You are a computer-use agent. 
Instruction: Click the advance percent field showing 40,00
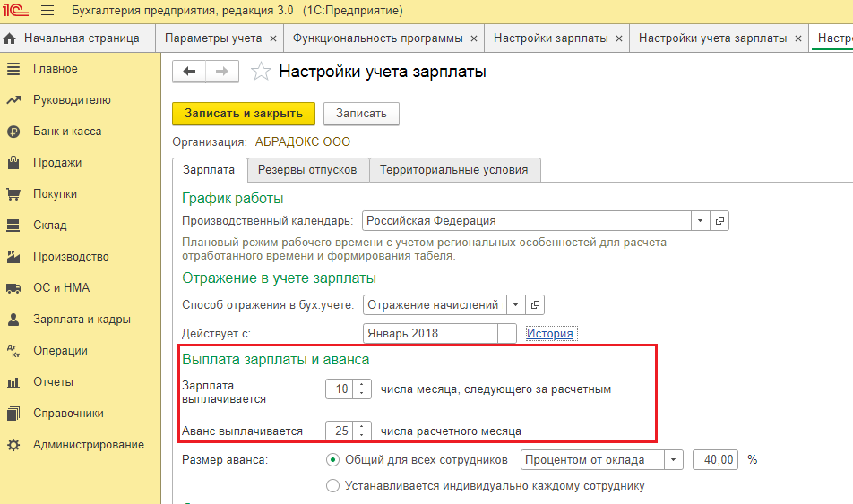[x=716, y=460]
